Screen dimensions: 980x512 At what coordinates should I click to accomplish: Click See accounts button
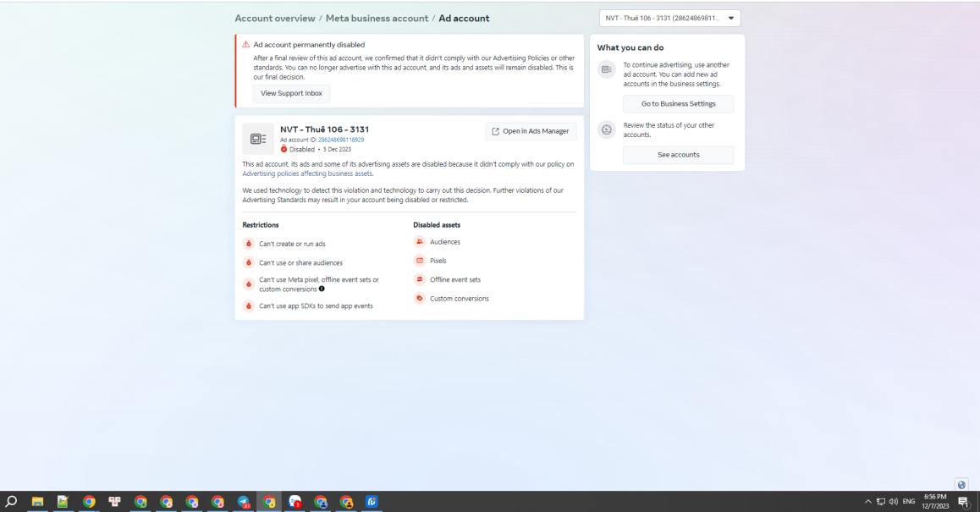point(678,154)
